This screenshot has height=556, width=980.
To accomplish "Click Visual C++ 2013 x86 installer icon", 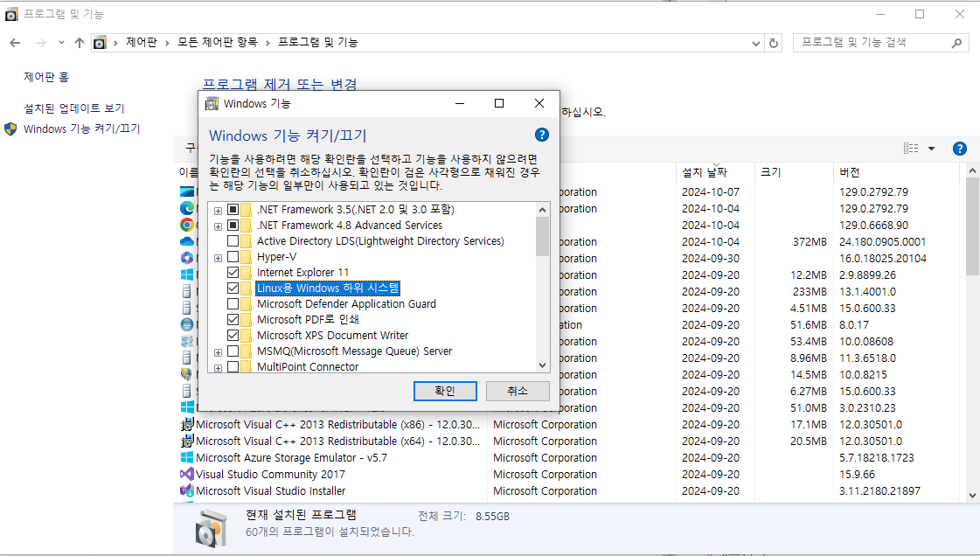I will pyautogui.click(x=186, y=424).
